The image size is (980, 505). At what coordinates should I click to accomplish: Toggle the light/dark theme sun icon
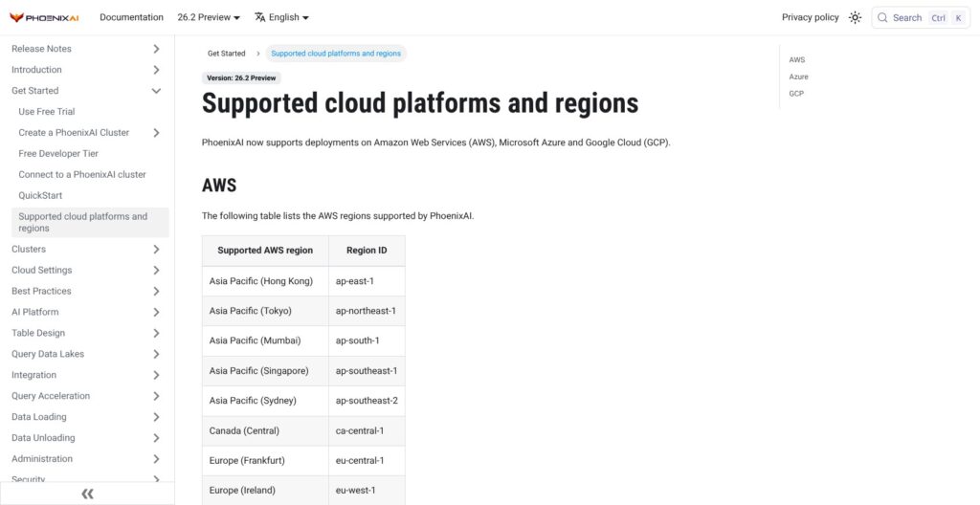click(855, 17)
